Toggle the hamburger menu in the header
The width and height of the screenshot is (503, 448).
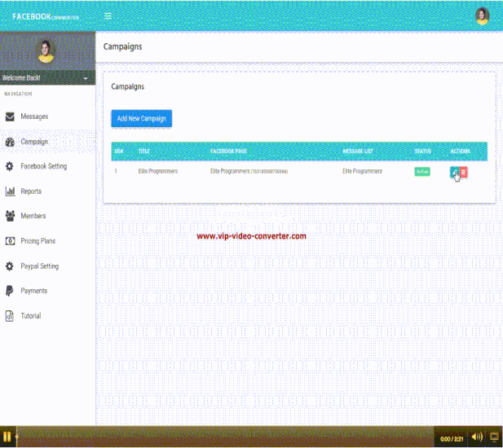(108, 16)
